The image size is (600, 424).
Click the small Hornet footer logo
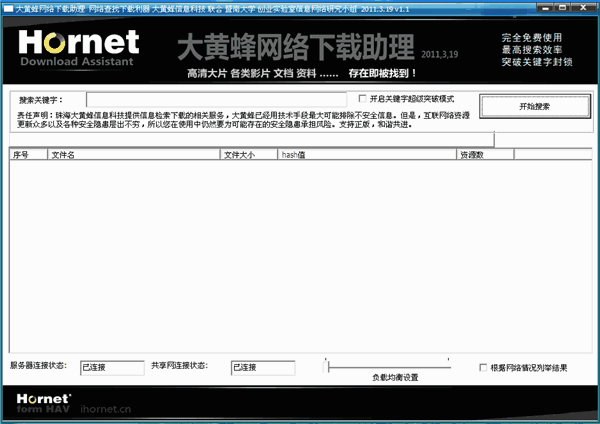(x=44, y=403)
